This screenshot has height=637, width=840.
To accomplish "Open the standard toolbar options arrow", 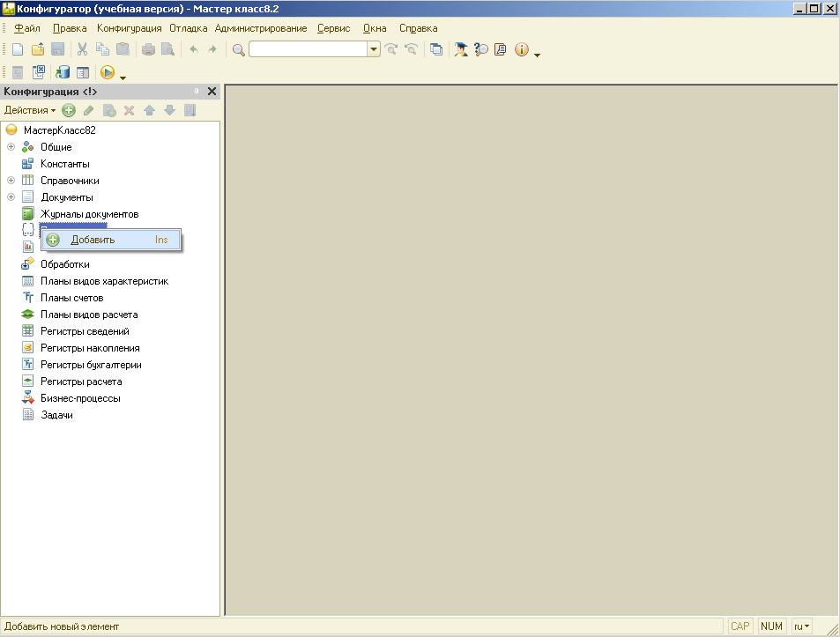I will click(x=538, y=55).
